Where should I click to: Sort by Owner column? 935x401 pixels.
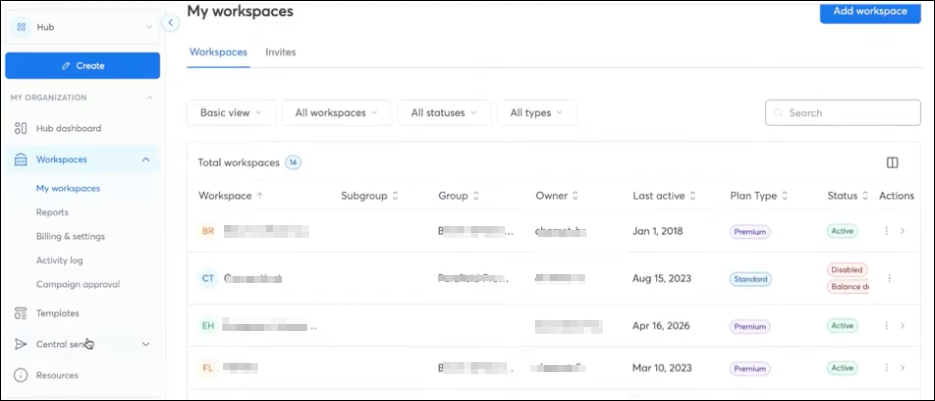[x=557, y=196]
